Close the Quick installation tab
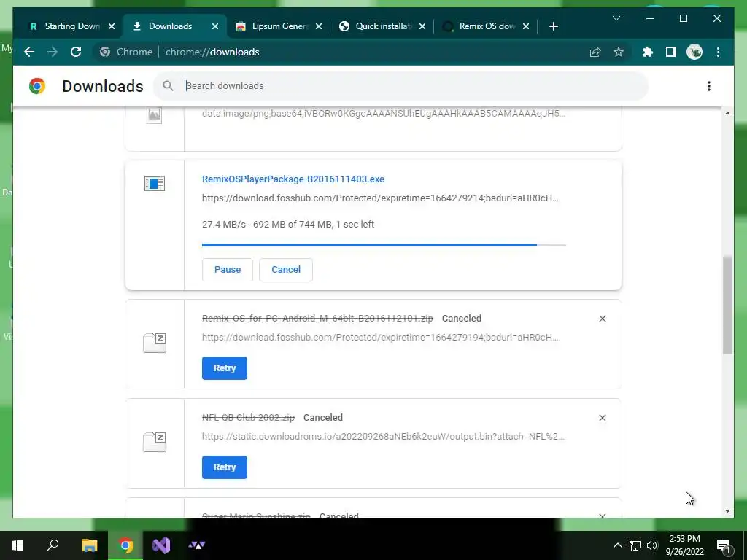Screen dimensions: 747x560 point(422,26)
